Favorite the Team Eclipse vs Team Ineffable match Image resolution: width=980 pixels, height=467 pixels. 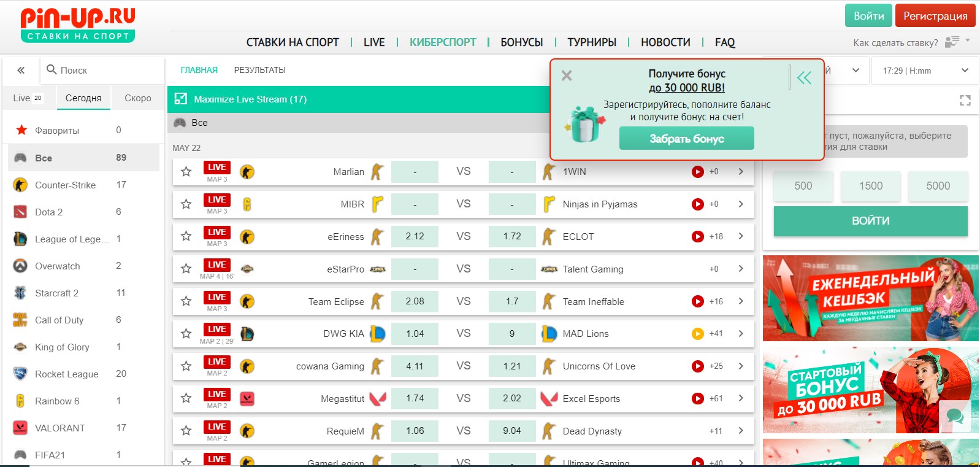tap(186, 301)
